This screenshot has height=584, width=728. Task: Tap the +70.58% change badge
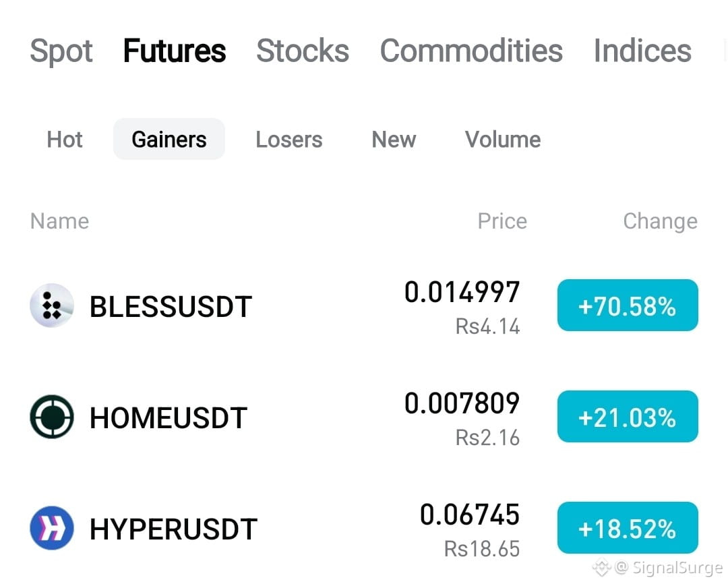pos(628,305)
